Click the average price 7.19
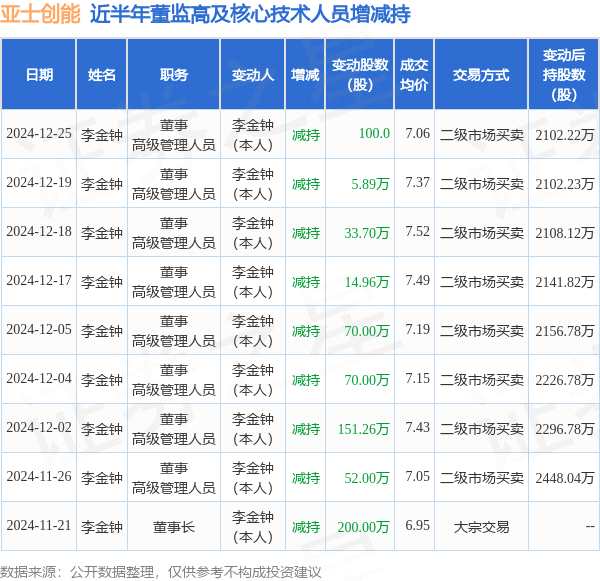600x581 pixels. click(417, 330)
